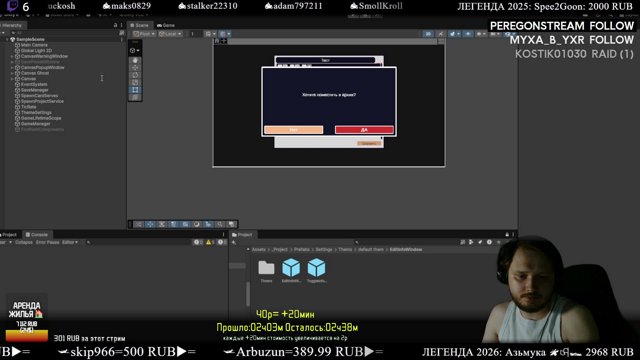Open the Local dropdown
This screenshot has width=640, height=360.
[170, 34]
